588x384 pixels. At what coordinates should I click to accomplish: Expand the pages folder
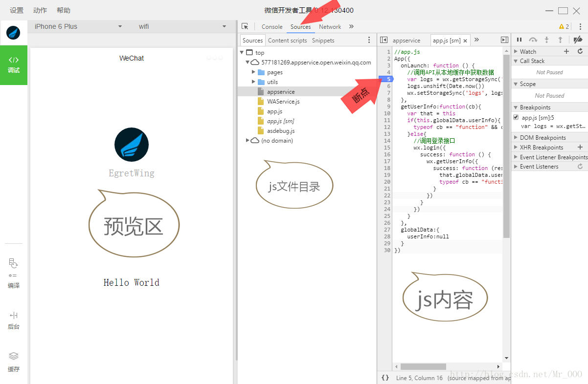pyautogui.click(x=254, y=72)
